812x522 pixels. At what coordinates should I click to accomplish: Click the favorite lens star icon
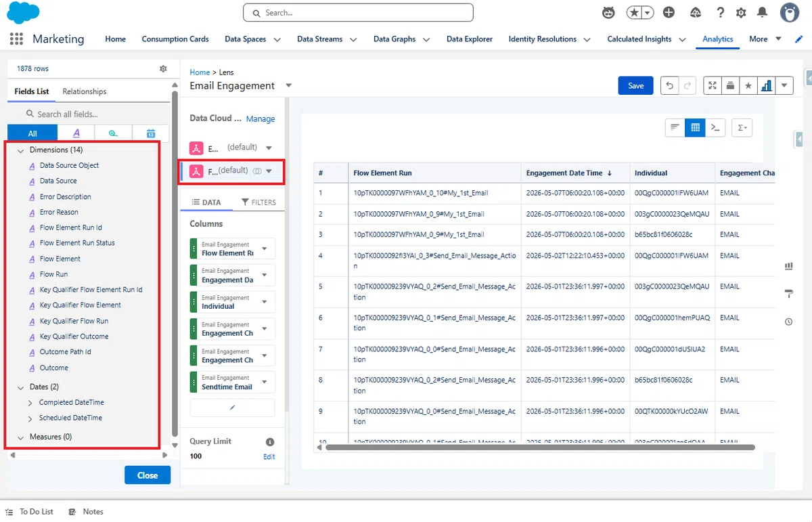click(748, 85)
